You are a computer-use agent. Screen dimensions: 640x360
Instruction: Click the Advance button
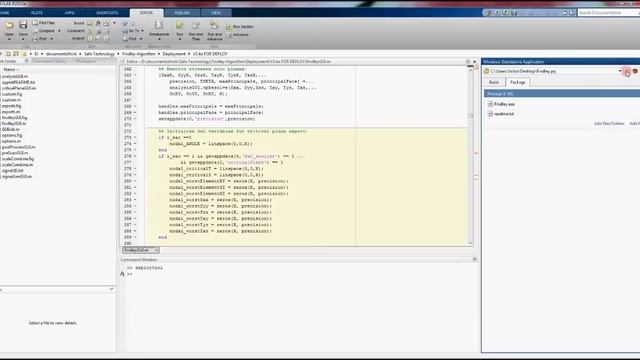click(237, 35)
